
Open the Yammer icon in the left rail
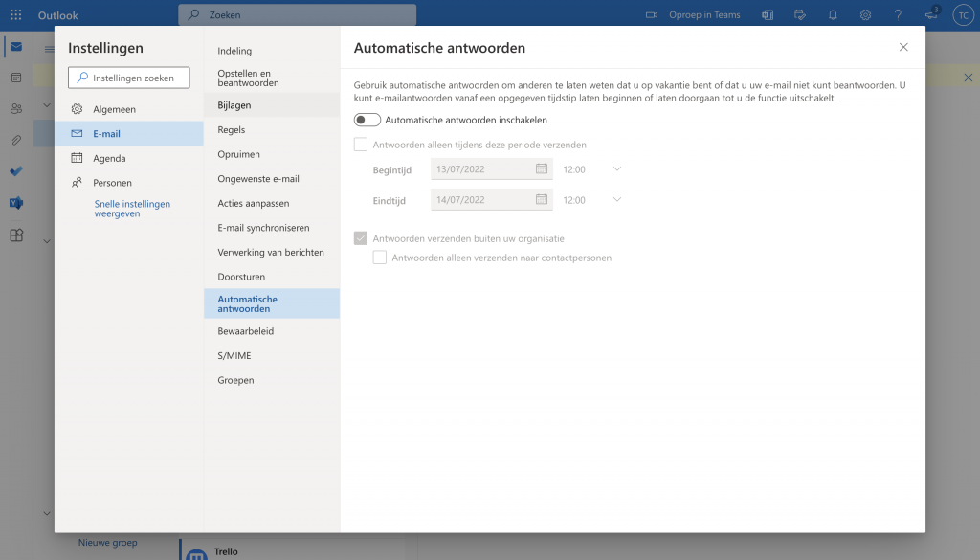[16, 203]
